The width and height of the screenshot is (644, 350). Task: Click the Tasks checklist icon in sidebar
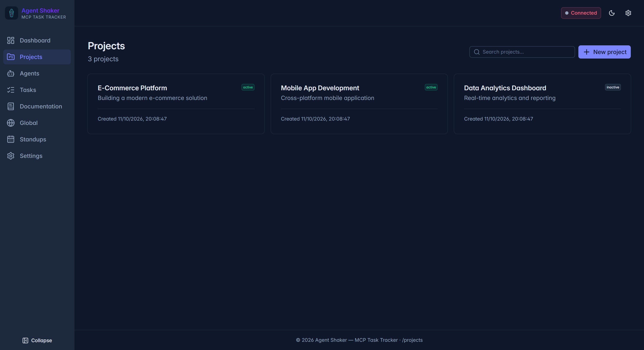(11, 90)
